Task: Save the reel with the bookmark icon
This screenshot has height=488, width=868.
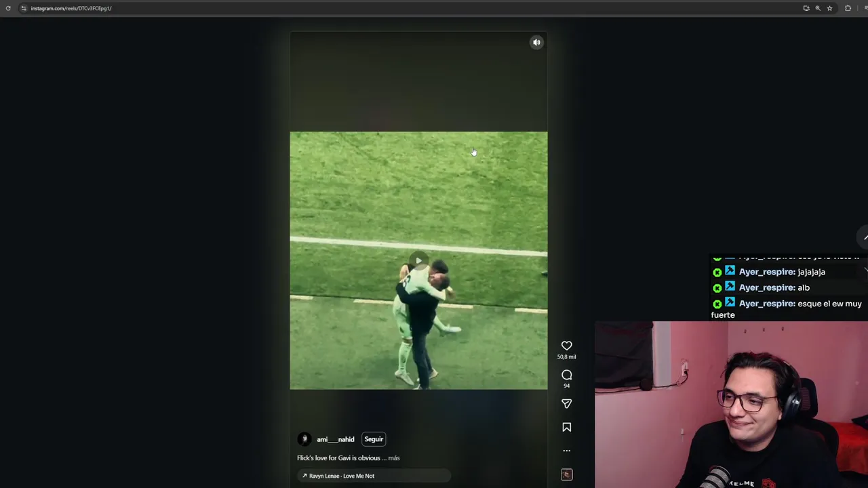Action: (567, 427)
